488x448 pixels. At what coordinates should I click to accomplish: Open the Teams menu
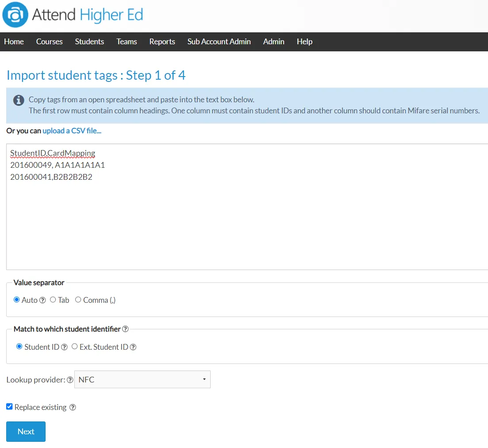(127, 42)
